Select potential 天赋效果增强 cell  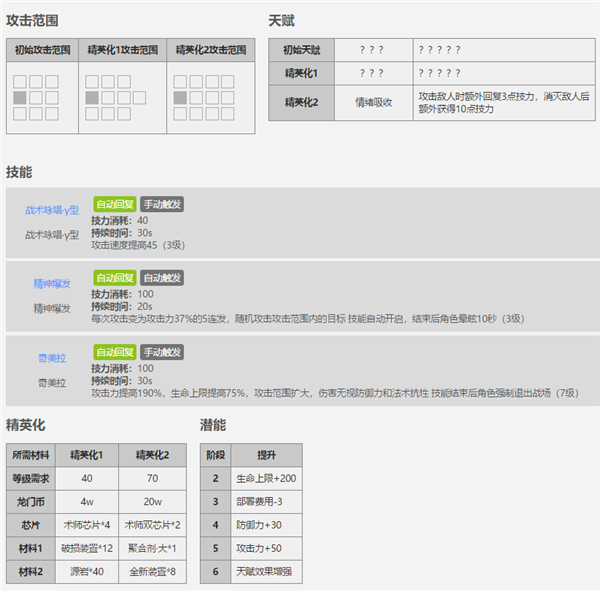pos(266,572)
